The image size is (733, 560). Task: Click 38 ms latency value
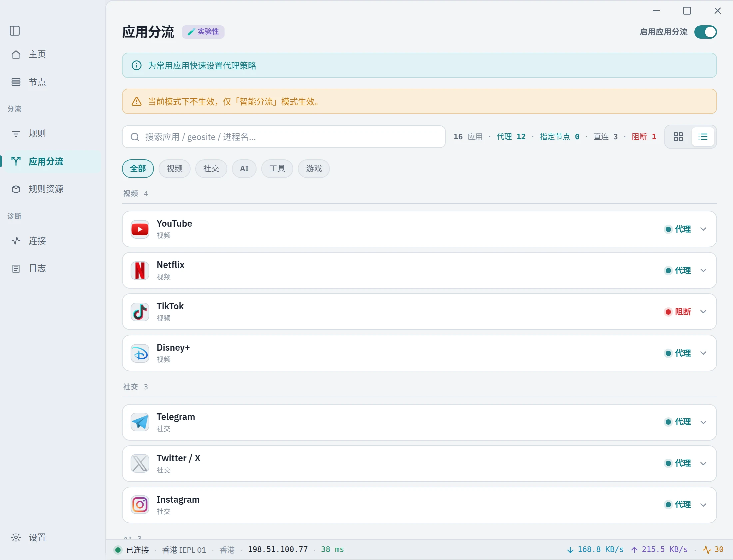(332, 549)
